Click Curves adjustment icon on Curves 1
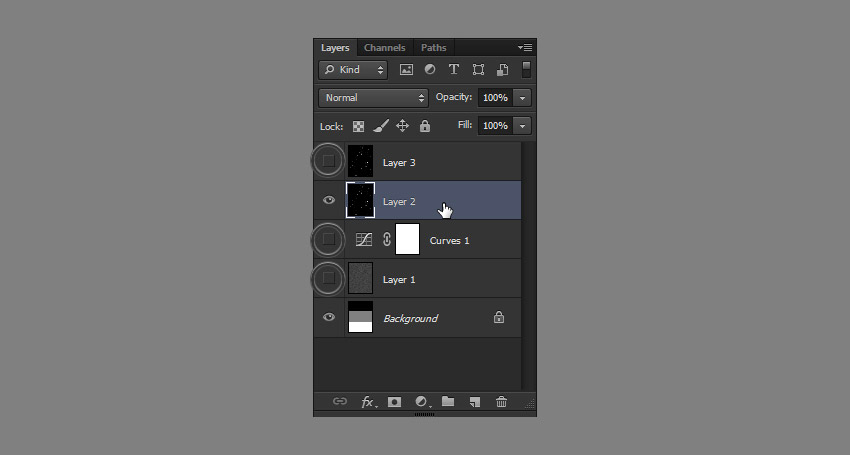Viewport: 850px width, 455px height. coord(364,239)
